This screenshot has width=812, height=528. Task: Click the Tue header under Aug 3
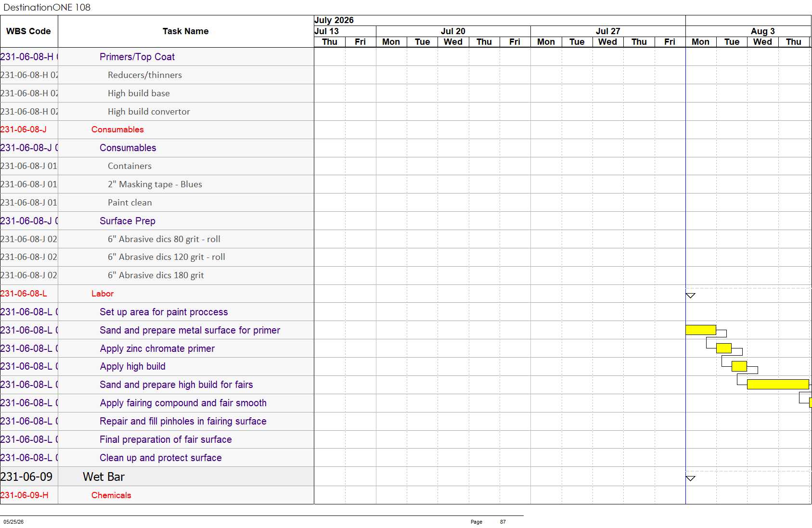(732, 42)
